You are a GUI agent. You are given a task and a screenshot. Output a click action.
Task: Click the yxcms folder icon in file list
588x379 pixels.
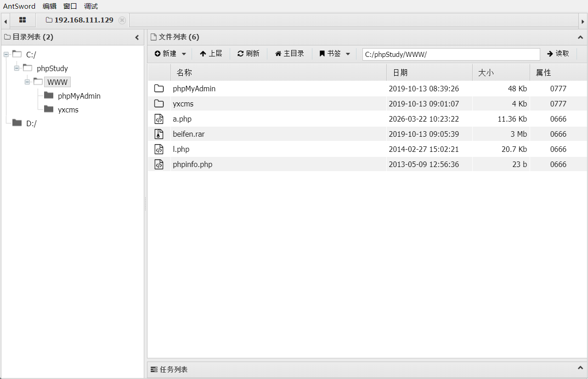click(x=159, y=104)
